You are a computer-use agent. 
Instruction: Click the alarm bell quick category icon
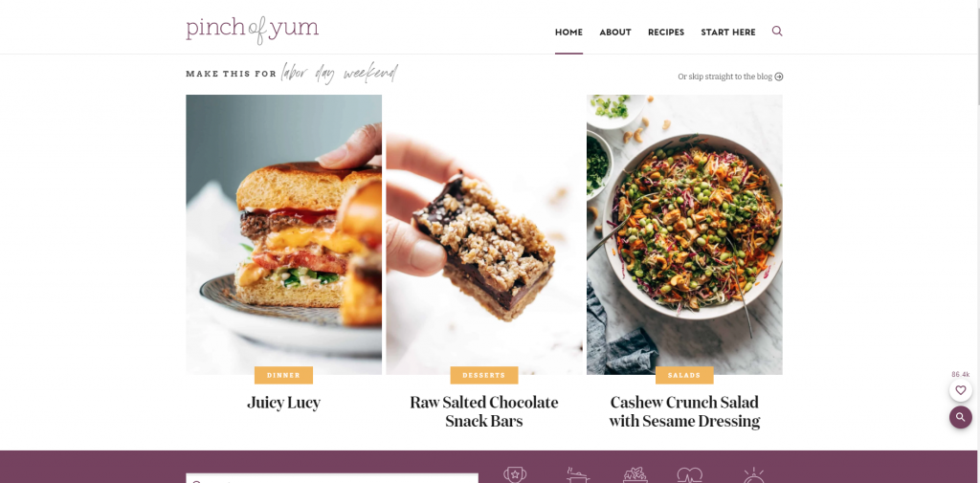click(x=754, y=474)
